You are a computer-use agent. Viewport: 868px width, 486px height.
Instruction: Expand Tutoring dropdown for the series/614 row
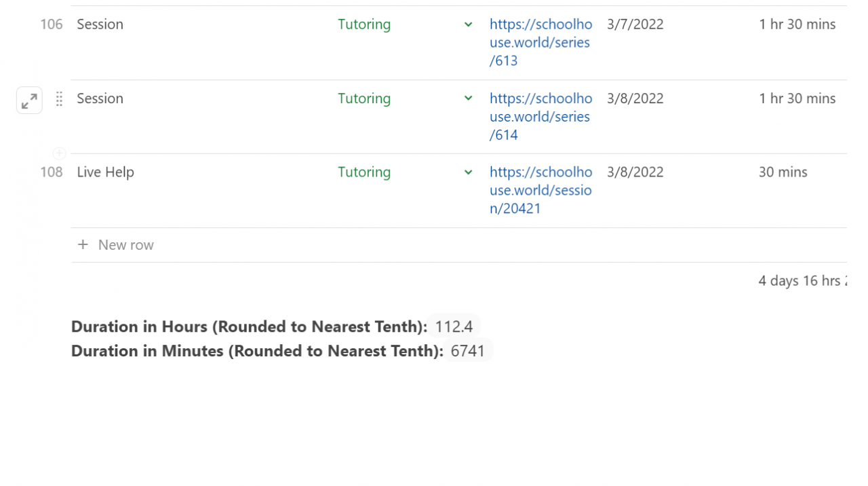(468, 98)
